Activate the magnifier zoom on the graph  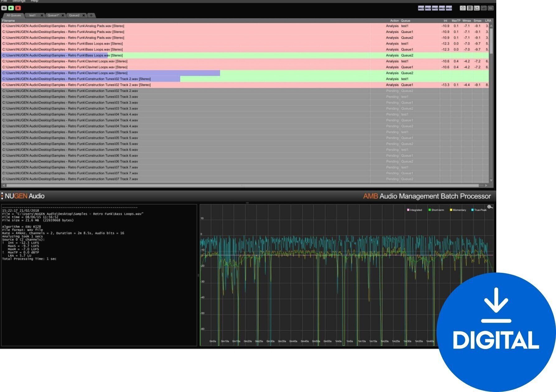tap(489, 207)
